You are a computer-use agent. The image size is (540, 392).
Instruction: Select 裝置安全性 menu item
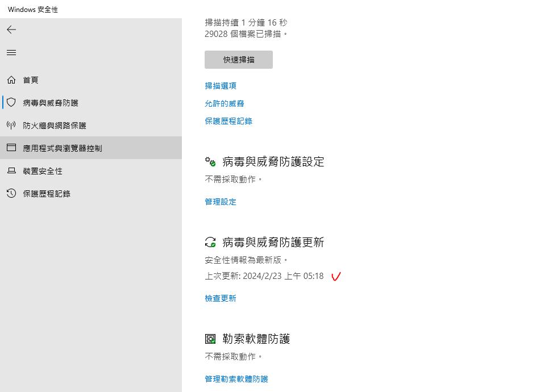(x=43, y=171)
